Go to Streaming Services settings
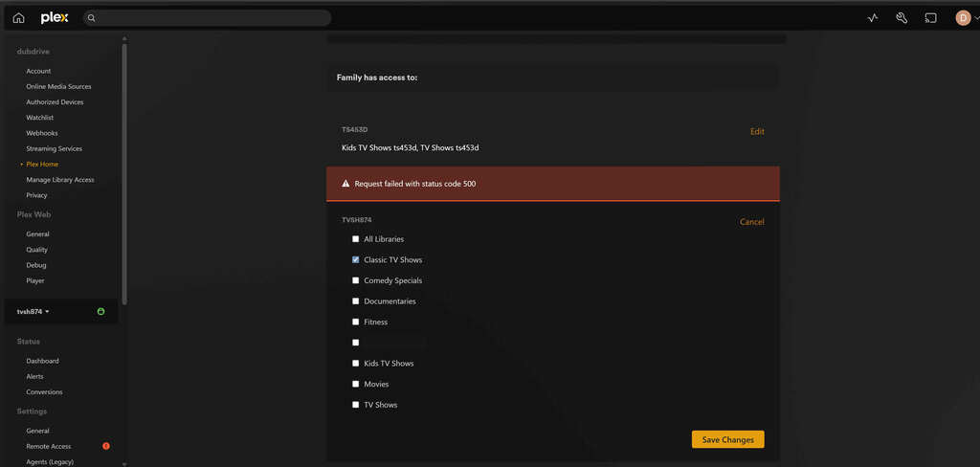The width and height of the screenshot is (980, 467). [x=54, y=148]
